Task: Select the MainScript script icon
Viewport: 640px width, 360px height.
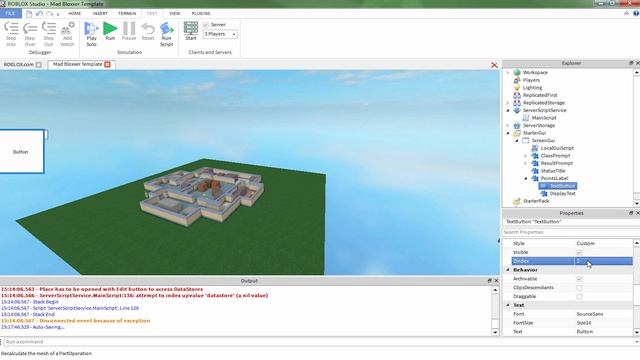Action: 526,118
